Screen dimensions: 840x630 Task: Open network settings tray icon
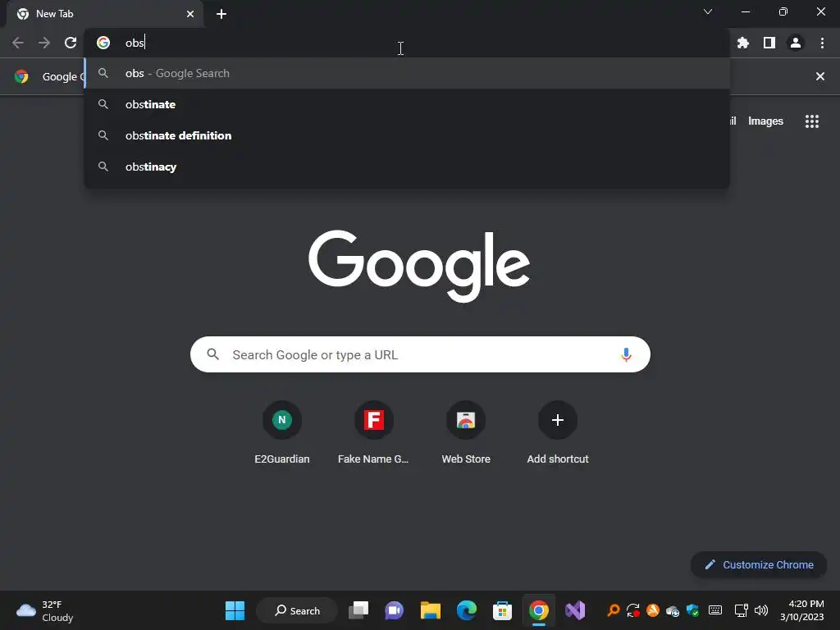pyautogui.click(x=742, y=610)
